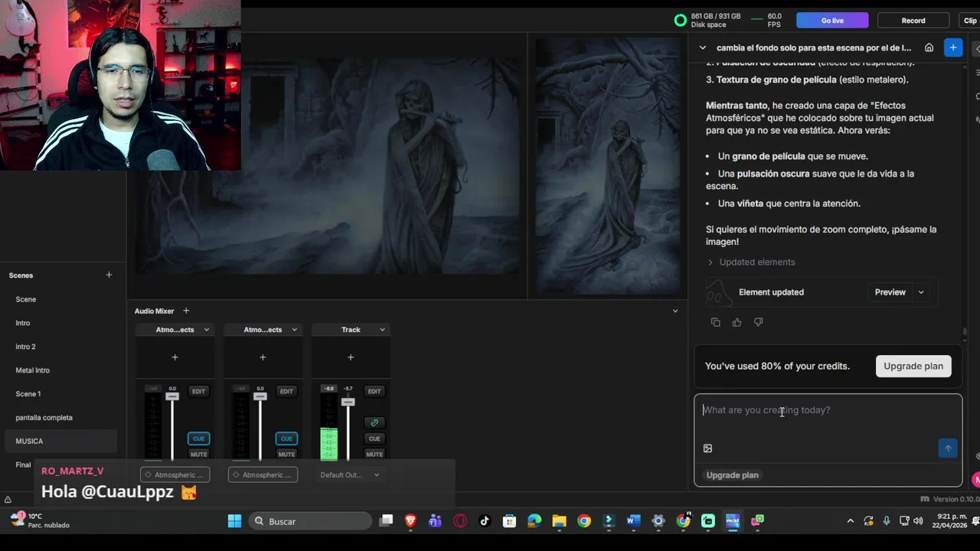
Task: Open Brave browser from taskbar
Action: coord(410,521)
